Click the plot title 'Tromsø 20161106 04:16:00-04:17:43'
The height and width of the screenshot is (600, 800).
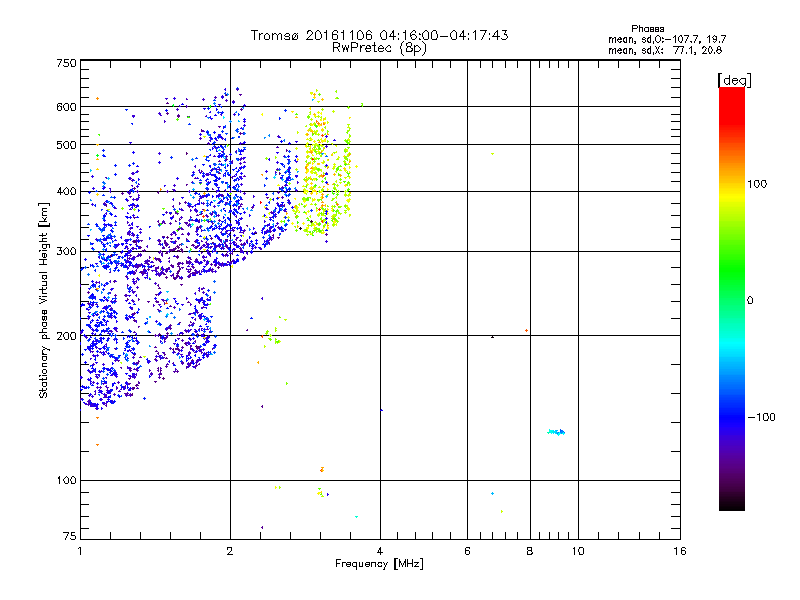point(379,35)
